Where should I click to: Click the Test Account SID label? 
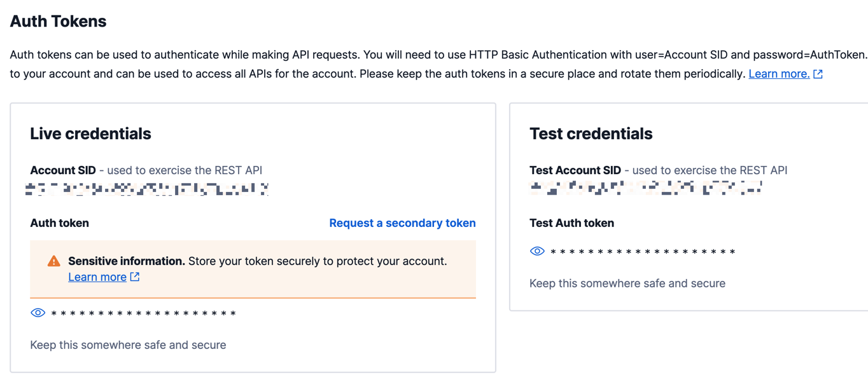(x=575, y=170)
